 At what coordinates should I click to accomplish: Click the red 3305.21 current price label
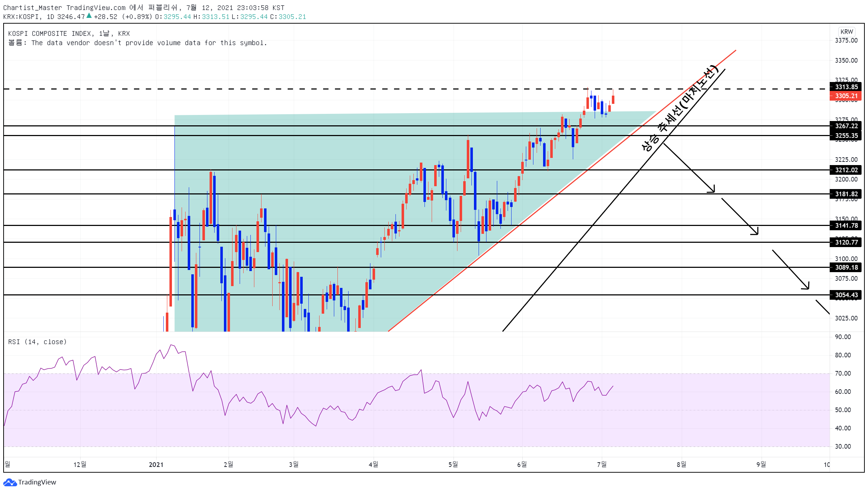coord(846,96)
